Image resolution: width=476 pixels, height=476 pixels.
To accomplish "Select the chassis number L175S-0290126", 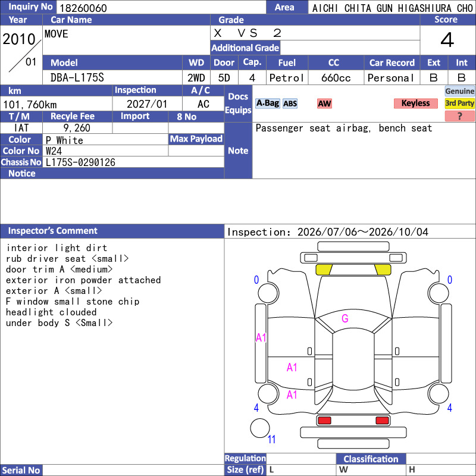I will pyautogui.click(x=80, y=162).
